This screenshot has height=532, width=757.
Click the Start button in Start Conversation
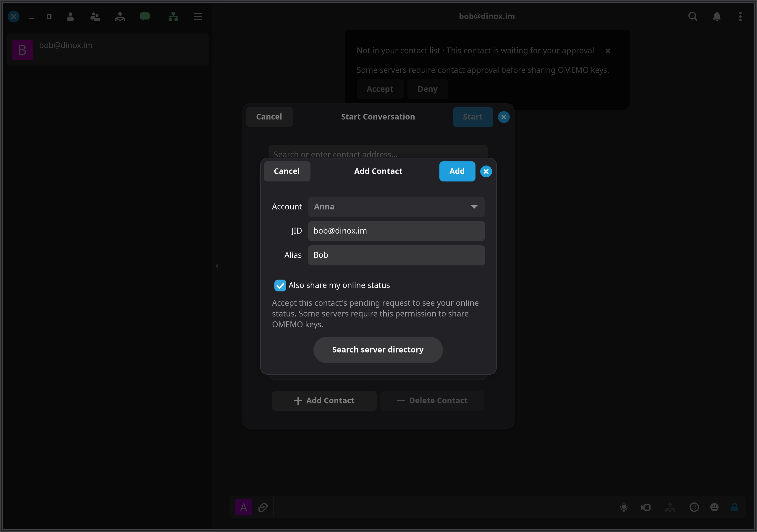click(x=473, y=117)
